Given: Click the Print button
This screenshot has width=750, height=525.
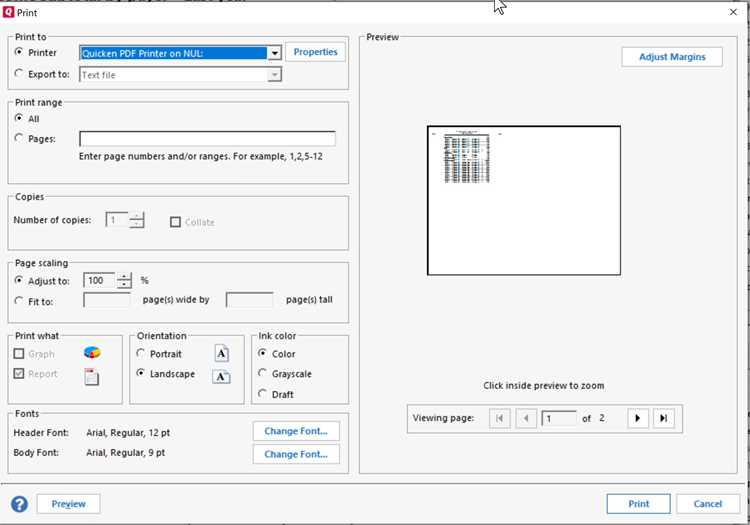Looking at the screenshot, I should coord(639,504).
